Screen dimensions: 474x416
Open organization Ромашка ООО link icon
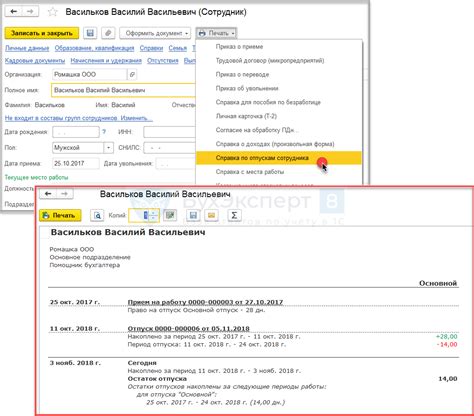(132, 74)
